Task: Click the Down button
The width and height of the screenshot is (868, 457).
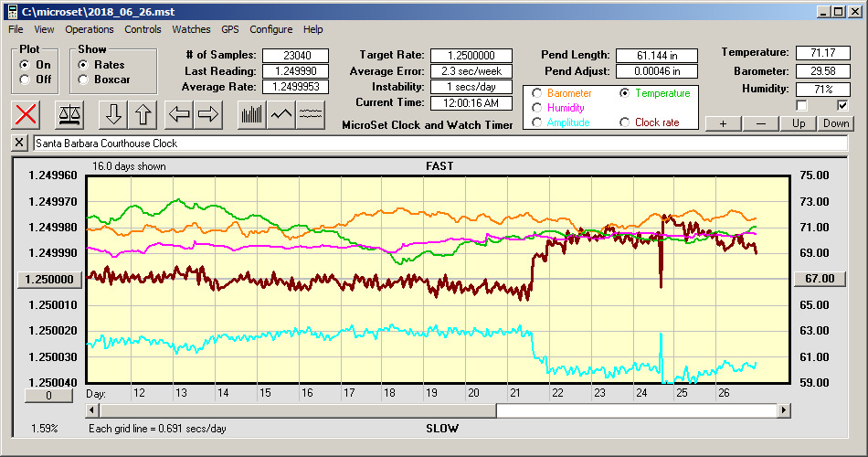Action: [836, 123]
